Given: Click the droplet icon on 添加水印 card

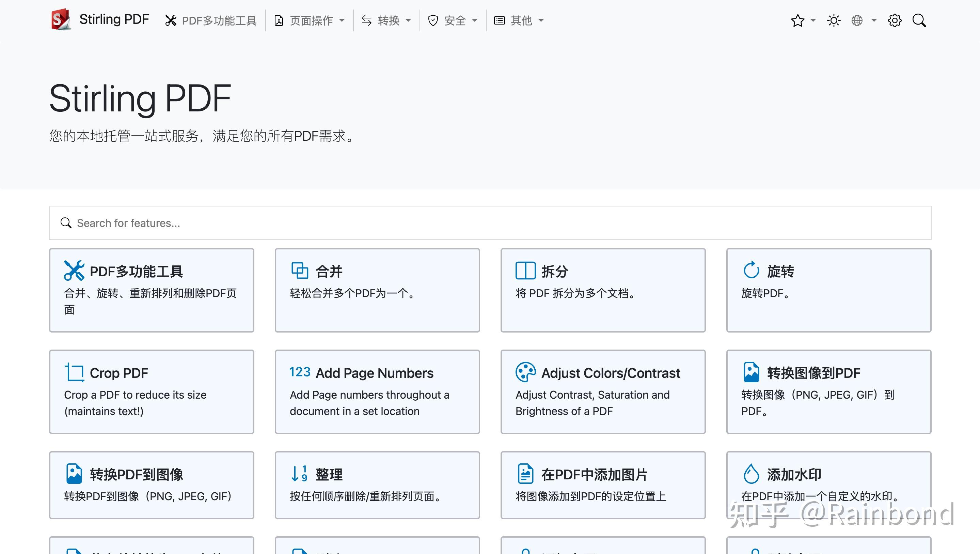Looking at the screenshot, I should click(x=751, y=474).
